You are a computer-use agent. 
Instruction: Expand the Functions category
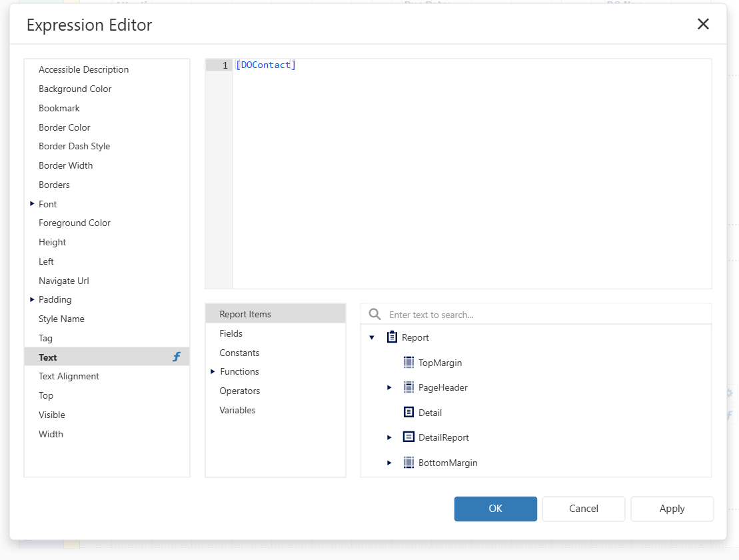click(213, 371)
